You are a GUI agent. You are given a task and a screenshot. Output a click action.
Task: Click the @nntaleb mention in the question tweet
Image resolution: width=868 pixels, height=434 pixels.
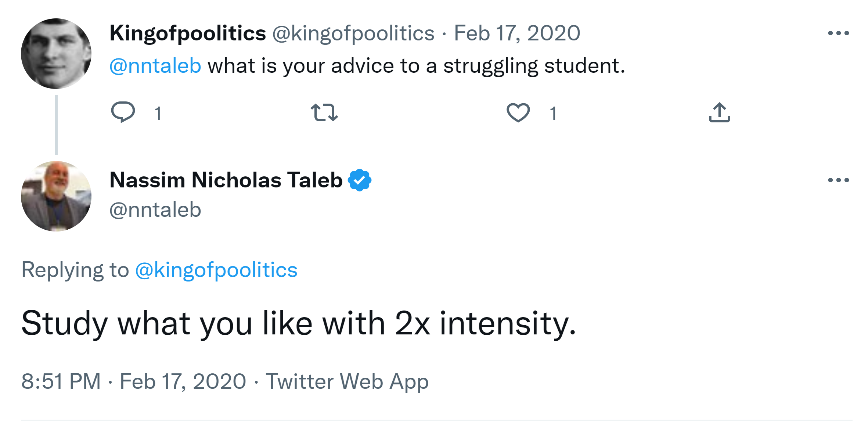click(x=155, y=66)
